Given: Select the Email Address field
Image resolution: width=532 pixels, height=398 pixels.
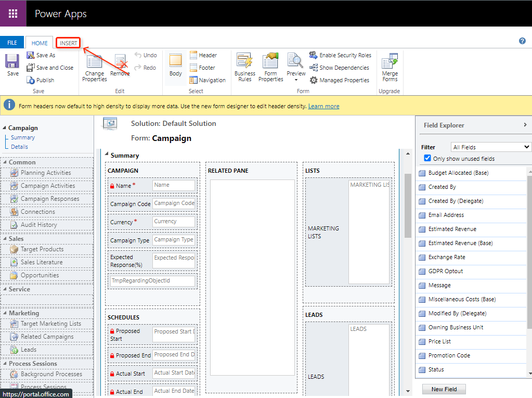Looking at the screenshot, I should [x=471, y=215].
